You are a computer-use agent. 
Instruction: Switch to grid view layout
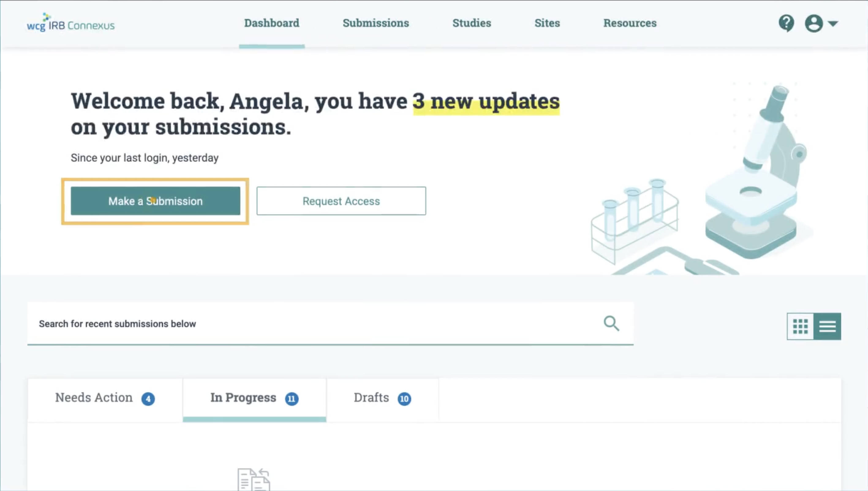pyautogui.click(x=800, y=326)
